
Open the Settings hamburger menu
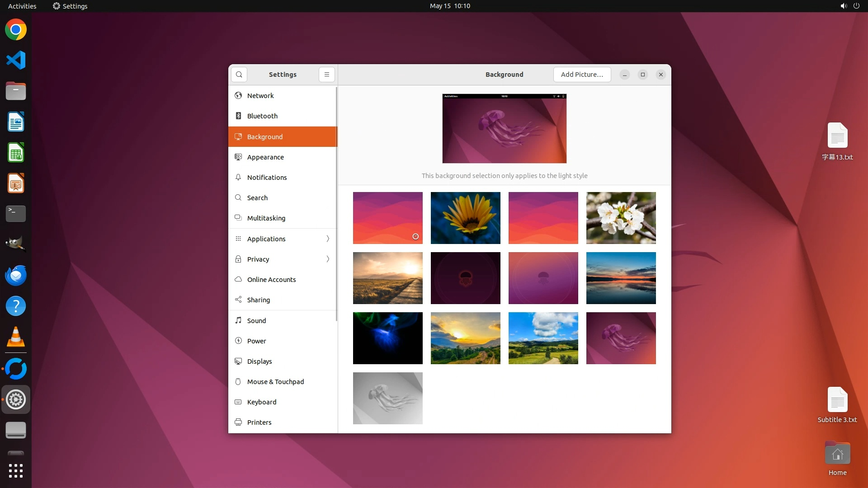[326, 75]
